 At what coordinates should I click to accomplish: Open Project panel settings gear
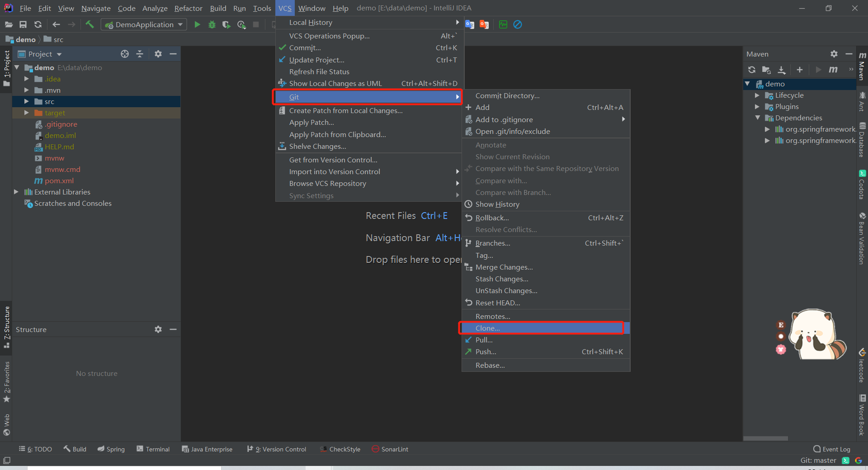pos(158,54)
